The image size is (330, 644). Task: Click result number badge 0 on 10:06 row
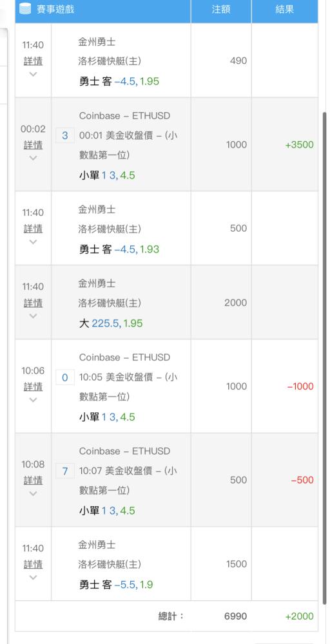pyautogui.click(x=65, y=377)
